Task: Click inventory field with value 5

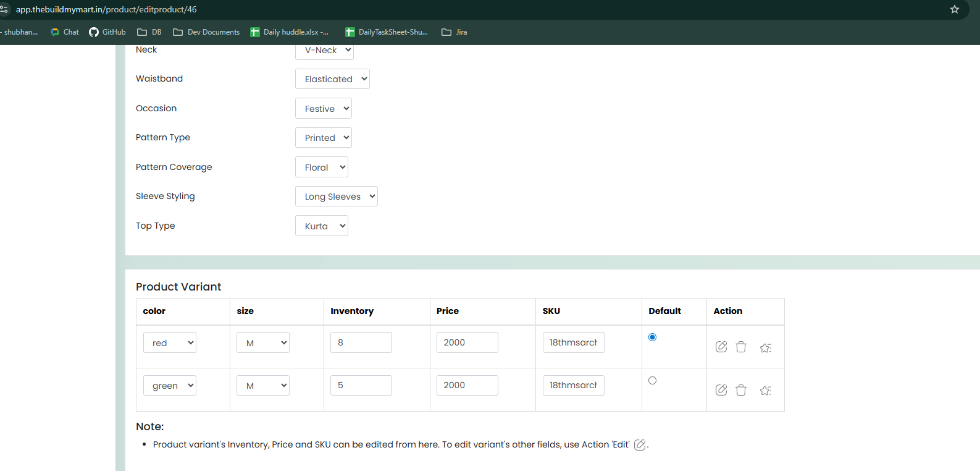Action: [x=361, y=385]
